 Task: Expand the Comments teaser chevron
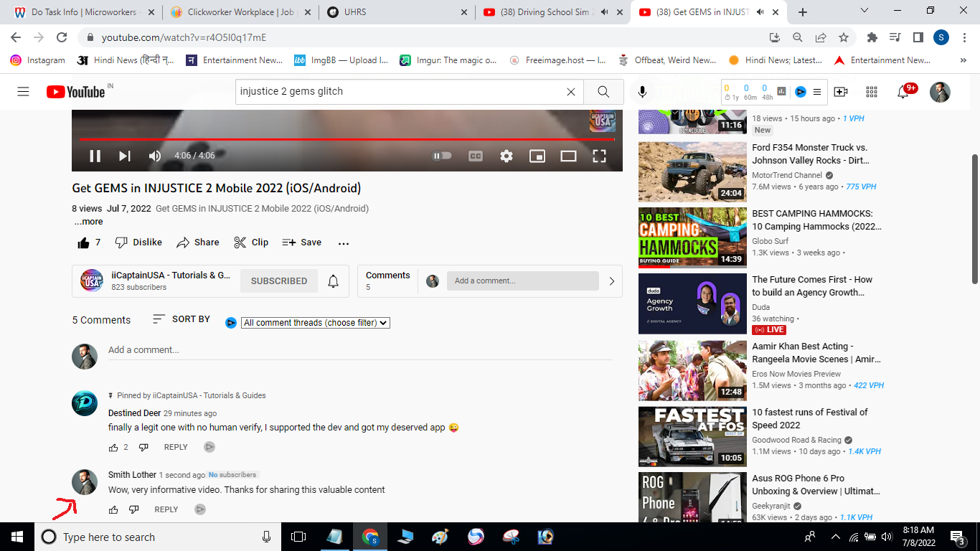(611, 281)
